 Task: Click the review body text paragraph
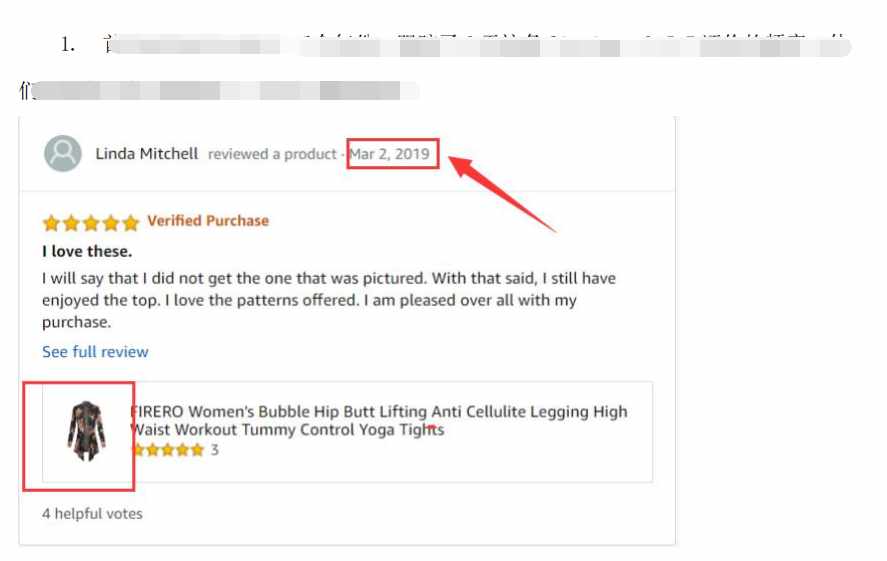tap(329, 300)
